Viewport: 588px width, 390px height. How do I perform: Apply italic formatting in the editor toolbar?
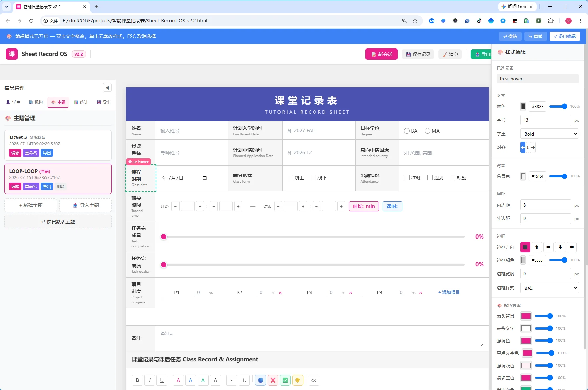pos(150,380)
